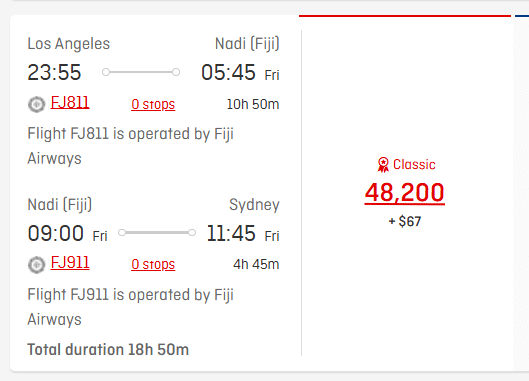This screenshot has width=529, height=381.
Task: Click the 09:00 Fri departure time
Action: (x=67, y=234)
